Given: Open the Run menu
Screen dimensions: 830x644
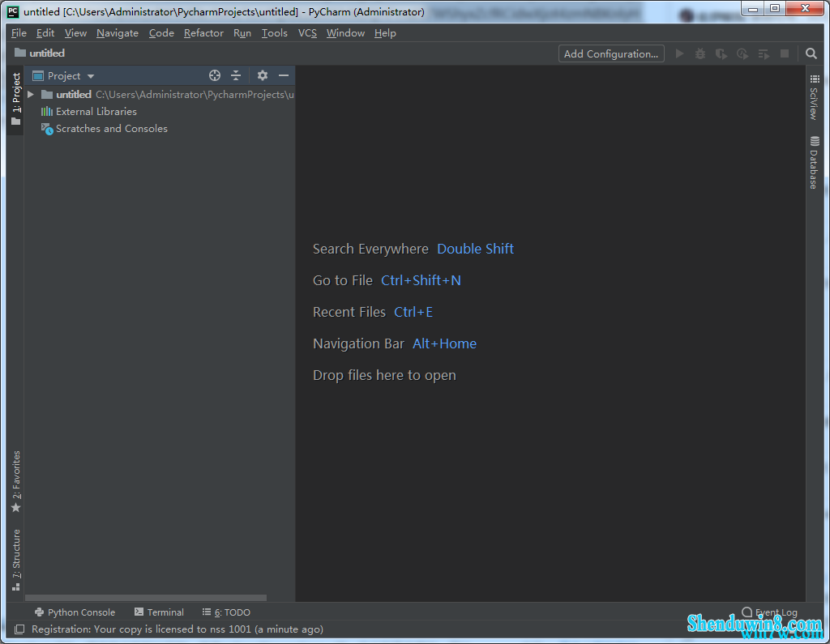Looking at the screenshot, I should pyautogui.click(x=242, y=33).
